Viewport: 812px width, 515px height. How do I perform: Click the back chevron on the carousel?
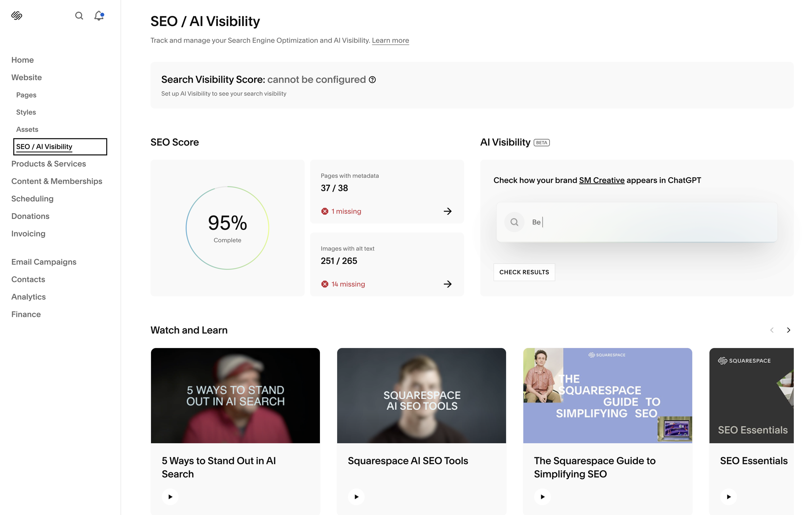tap(771, 330)
